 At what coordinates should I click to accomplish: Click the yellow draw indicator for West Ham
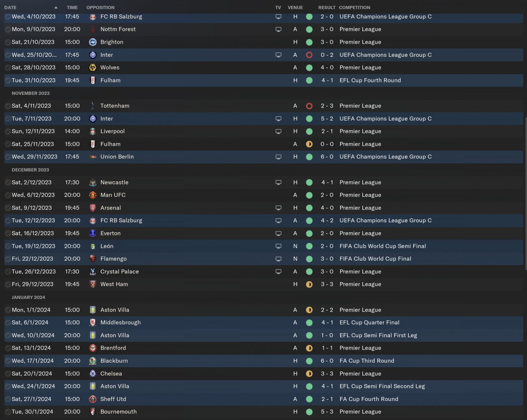pos(309,285)
